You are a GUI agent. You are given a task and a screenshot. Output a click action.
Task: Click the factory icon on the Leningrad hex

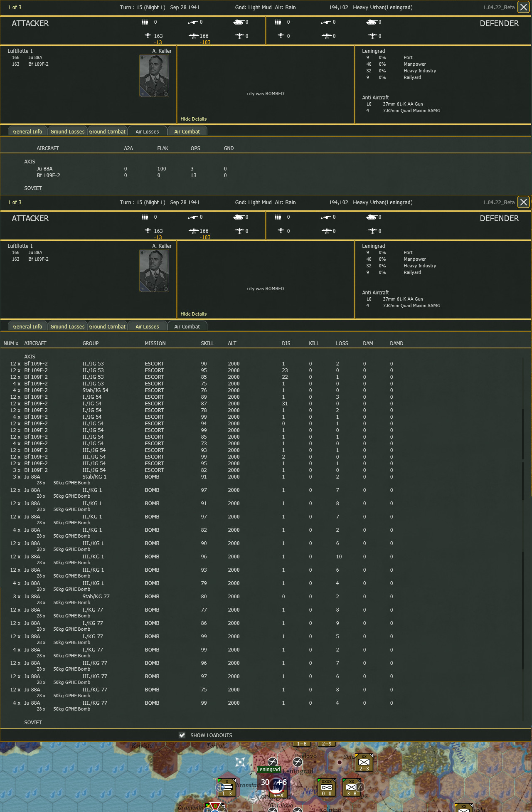pyautogui.click(x=276, y=785)
